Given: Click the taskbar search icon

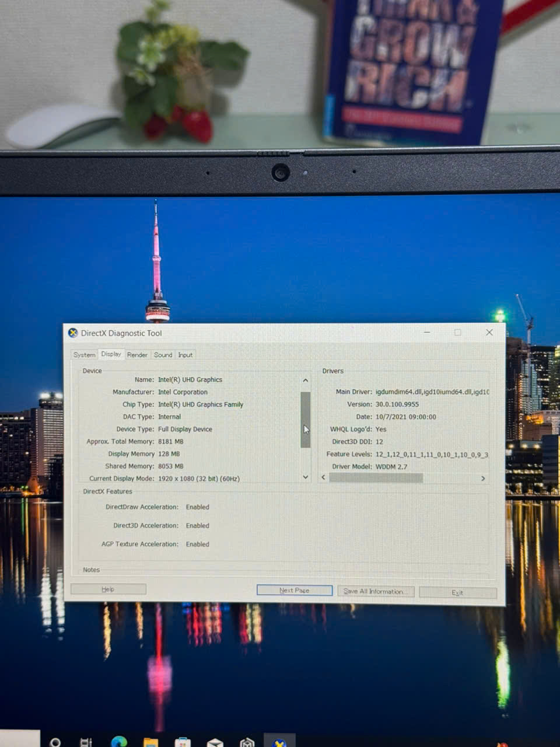Looking at the screenshot, I should (x=55, y=742).
